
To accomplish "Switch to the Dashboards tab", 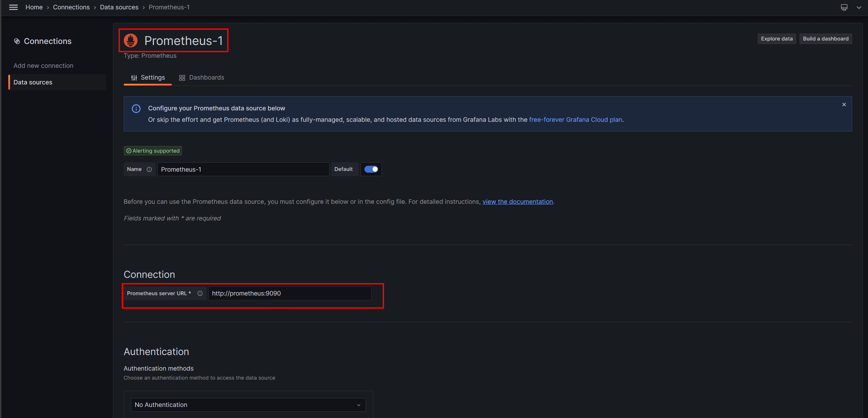I will [x=202, y=78].
